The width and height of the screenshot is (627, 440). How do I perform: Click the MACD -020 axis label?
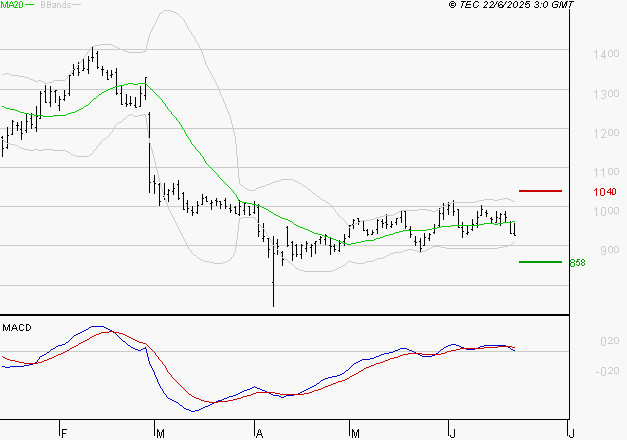[607, 371]
